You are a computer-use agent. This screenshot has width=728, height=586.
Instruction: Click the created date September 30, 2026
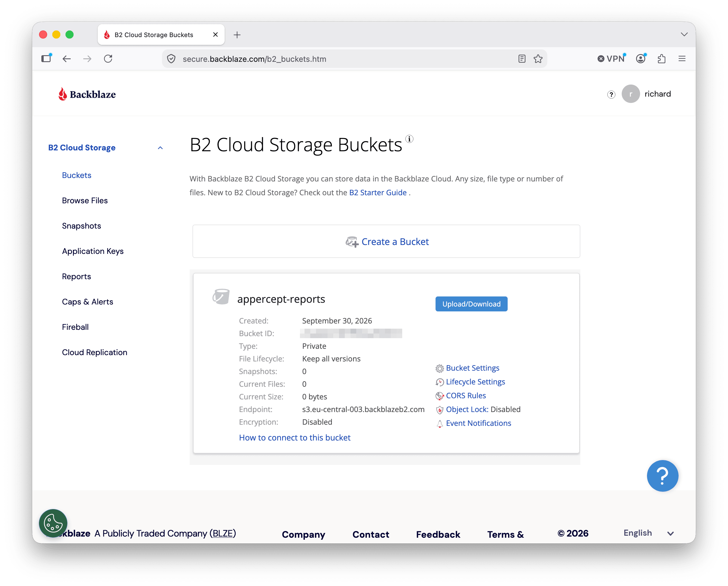tap(337, 321)
